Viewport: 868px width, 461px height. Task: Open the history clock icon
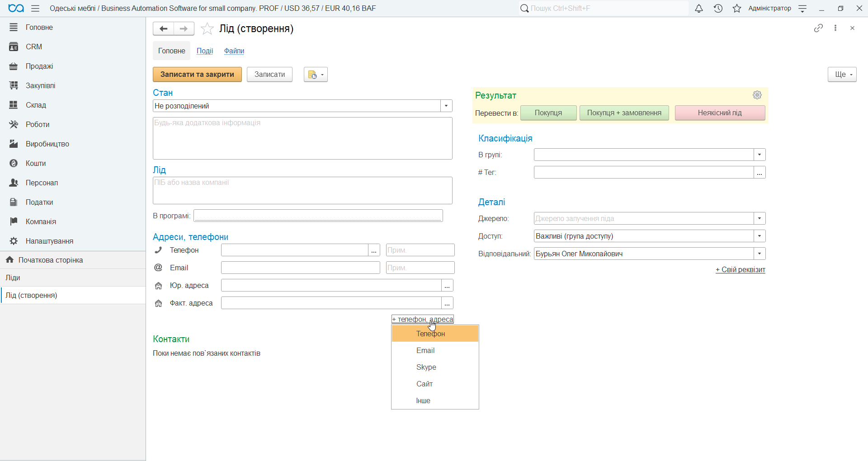(x=718, y=8)
